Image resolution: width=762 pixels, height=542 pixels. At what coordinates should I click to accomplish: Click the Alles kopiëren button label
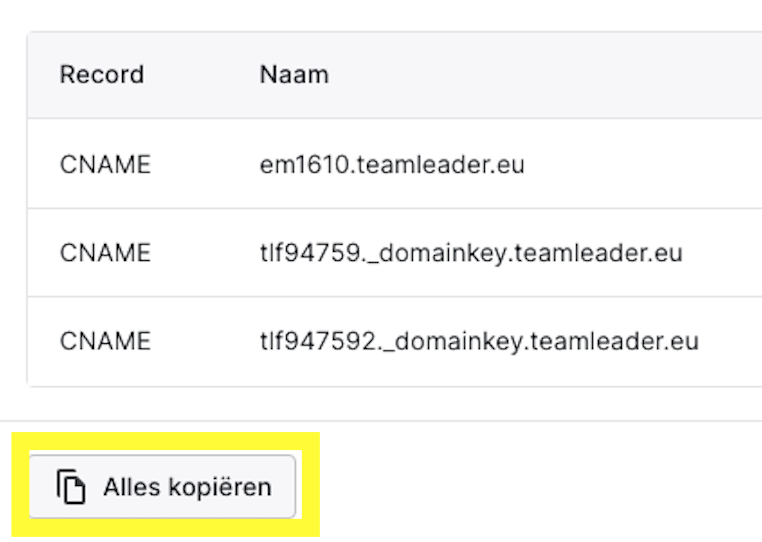(x=187, y=487)
